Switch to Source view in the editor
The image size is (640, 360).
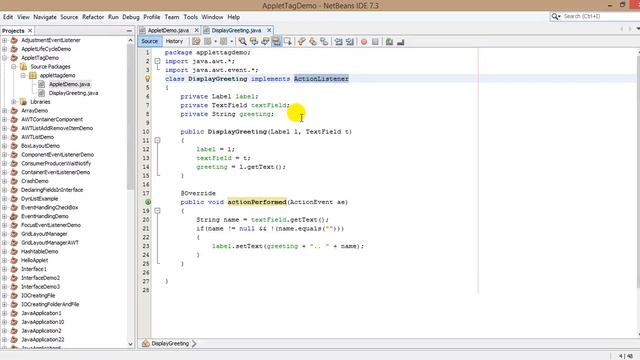[x=149, y=41]
